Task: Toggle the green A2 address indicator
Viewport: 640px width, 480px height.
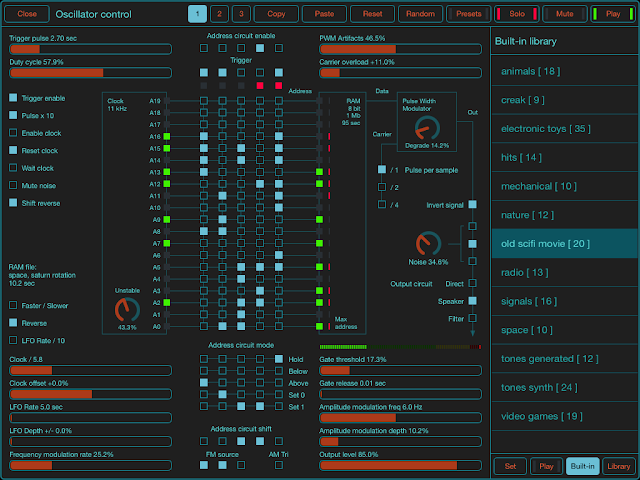Action: click(167, 302)
